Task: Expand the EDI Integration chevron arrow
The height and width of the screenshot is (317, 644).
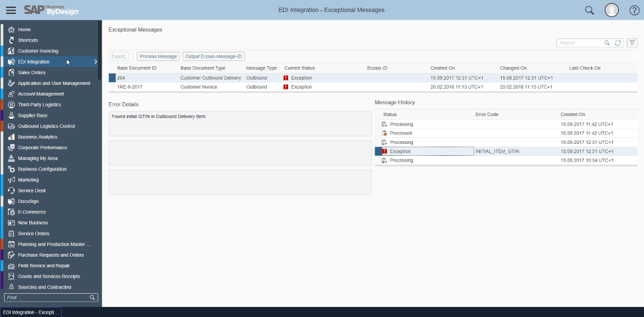Action: pos(96,62)
